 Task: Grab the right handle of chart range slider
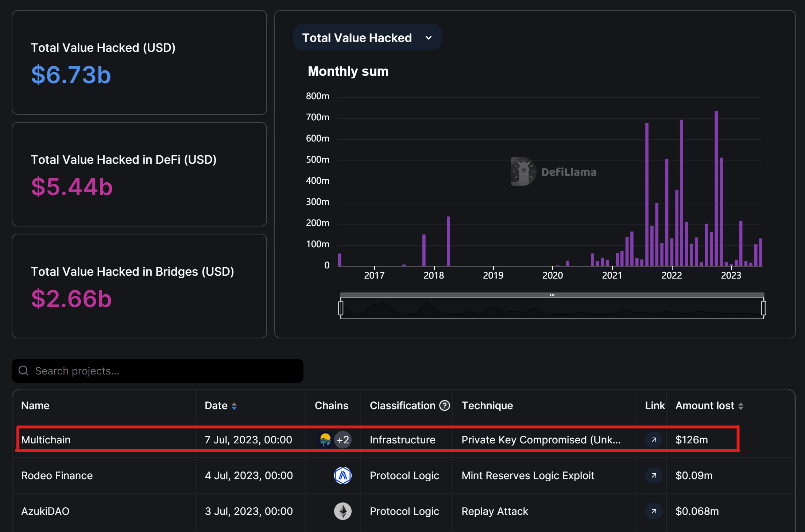(763, 308)
